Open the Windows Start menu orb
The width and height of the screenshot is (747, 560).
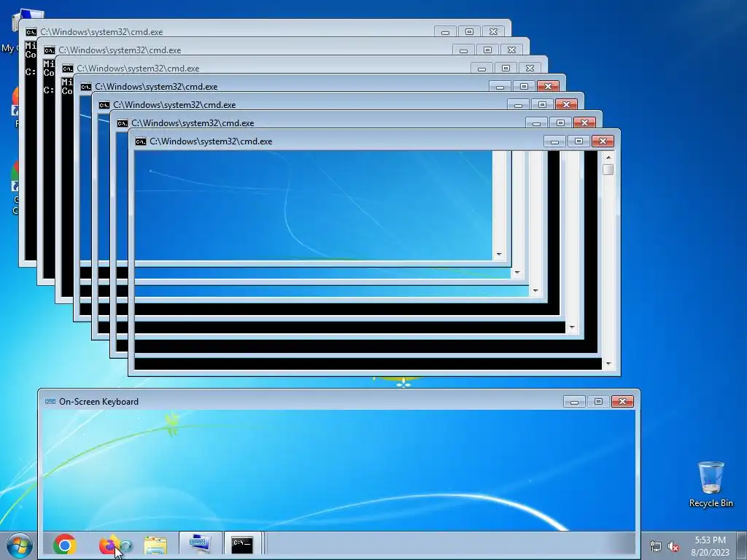(18, 545)
